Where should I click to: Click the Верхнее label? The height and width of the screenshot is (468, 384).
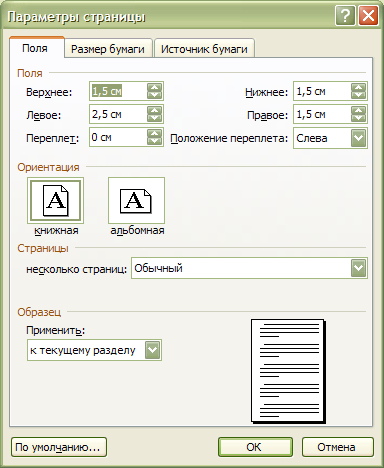(x=49, y=92)
